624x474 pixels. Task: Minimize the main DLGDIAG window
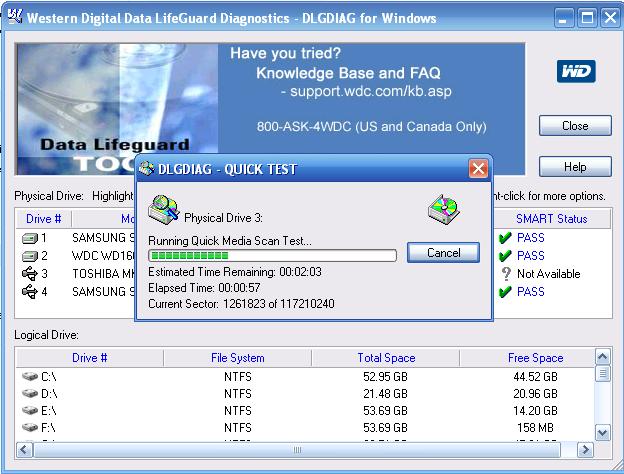click(x=563, y=18)
